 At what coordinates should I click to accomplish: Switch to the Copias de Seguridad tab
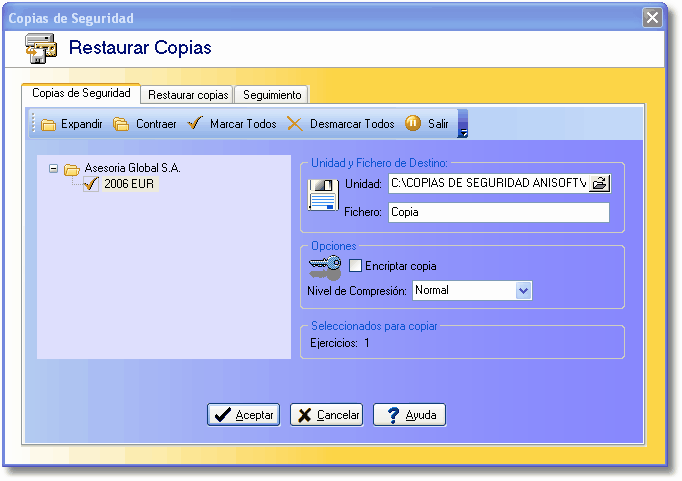click(81, 93)
